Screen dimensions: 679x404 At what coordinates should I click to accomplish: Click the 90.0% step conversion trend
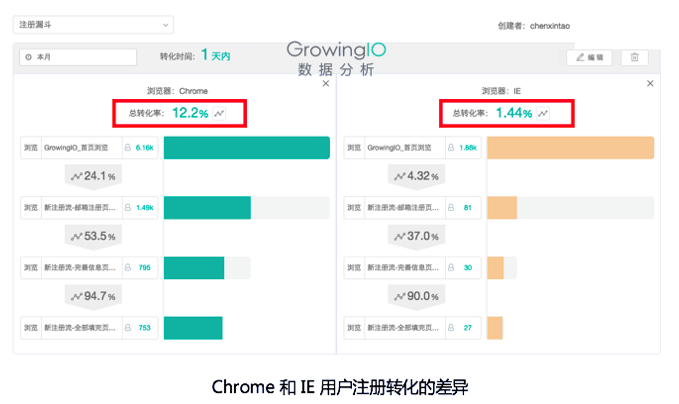[416, 296]
